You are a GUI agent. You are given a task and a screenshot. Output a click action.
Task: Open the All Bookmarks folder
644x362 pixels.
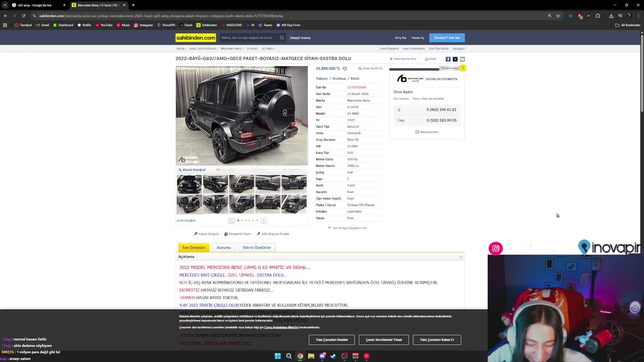pos(628,25)
